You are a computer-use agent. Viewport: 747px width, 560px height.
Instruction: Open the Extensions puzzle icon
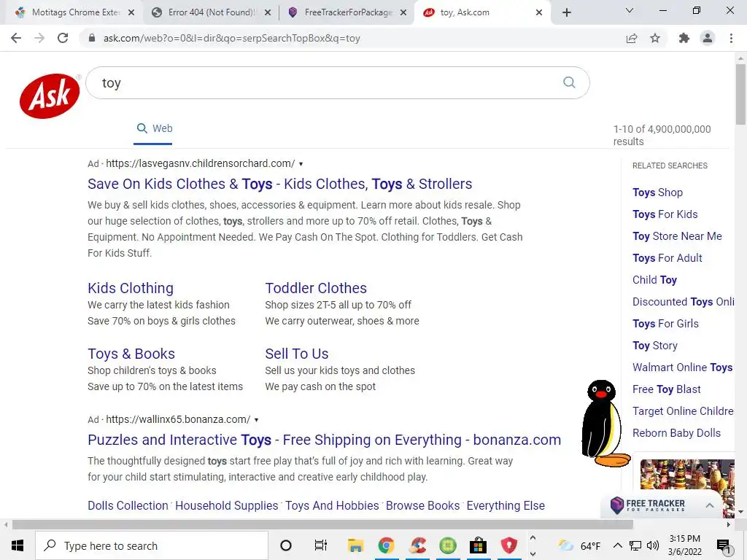pos(684,38)
